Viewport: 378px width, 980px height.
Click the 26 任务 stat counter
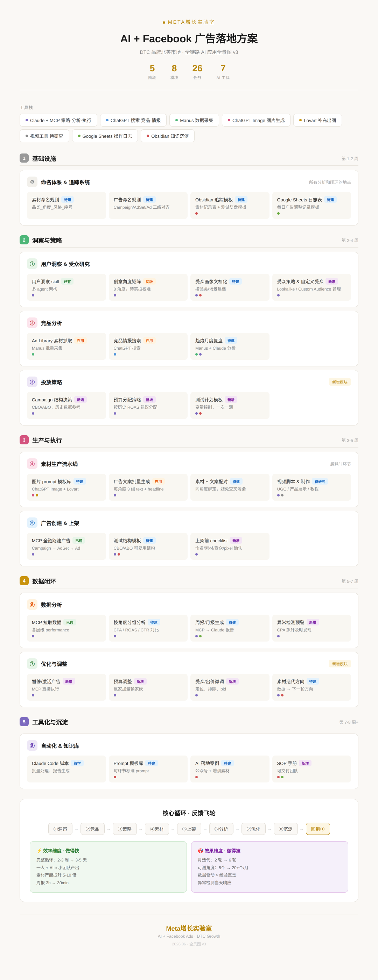[197, 72]
